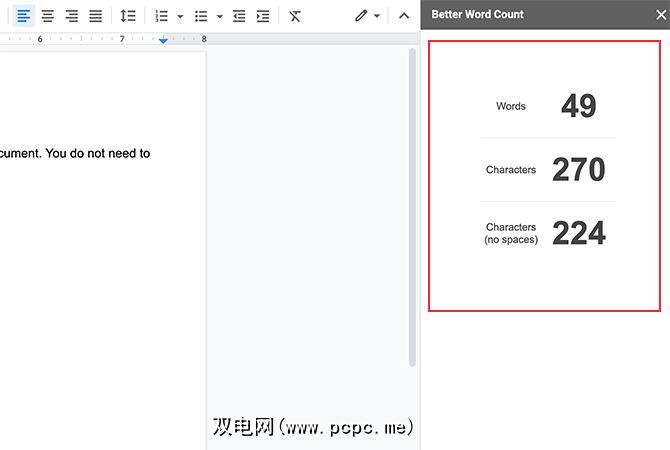Viewport: 670px width, 450px height.
Task: Click the Characters count value 270
Action: 579,169
